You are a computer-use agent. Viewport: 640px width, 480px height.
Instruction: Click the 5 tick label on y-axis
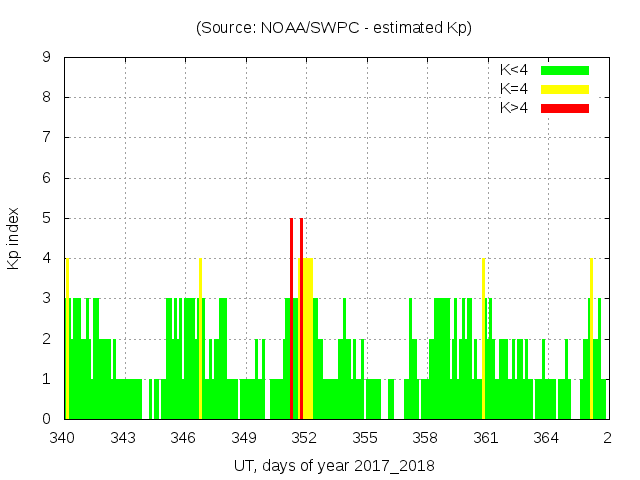click(46, 218)
